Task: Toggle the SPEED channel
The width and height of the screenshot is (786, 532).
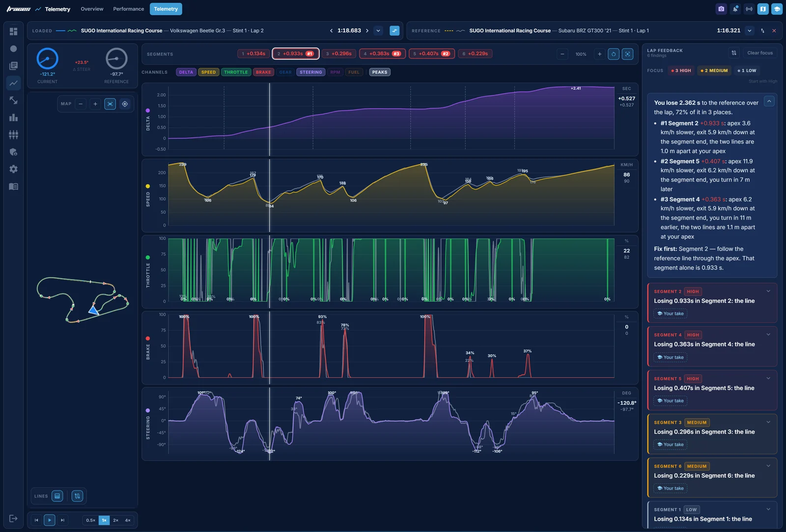Action: pyautogui.click(x=208, y=72)
